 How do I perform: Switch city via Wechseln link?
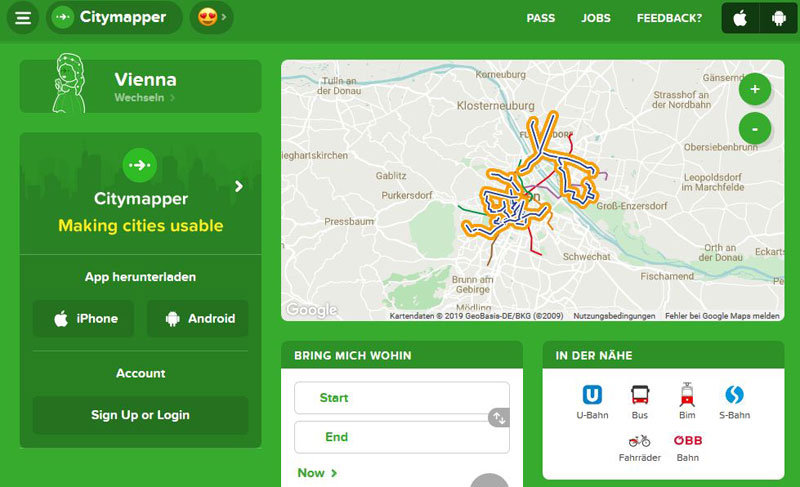(x=144, y=97)
